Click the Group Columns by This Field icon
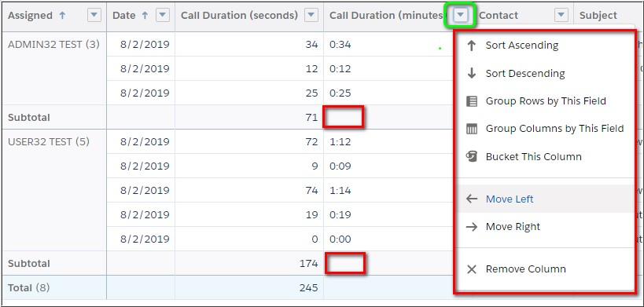The height and width of the screenshot is (307, 644). click(x=472, y=129)
